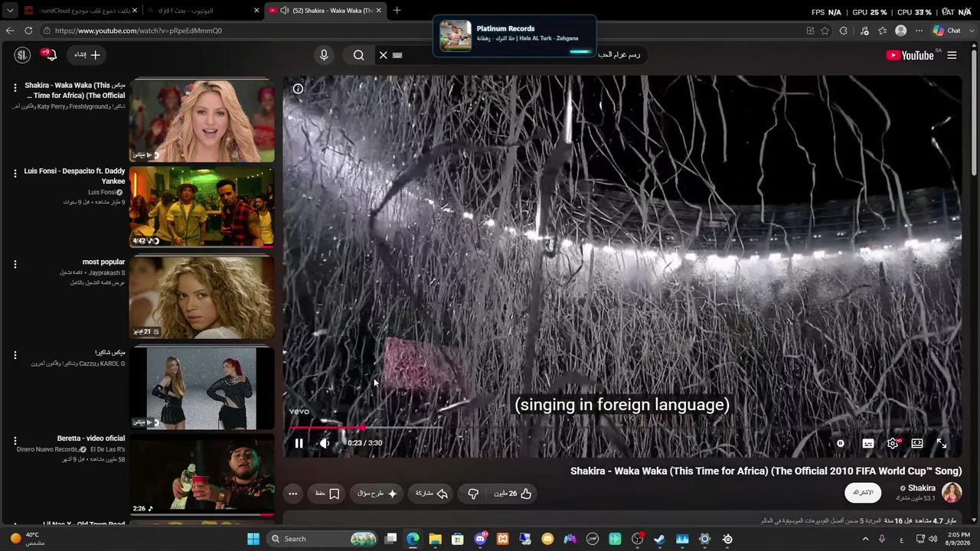The width and height of the screenshot is (980, 551).
Task: Close the Shakira Waka Waka tab
Action: (379, 11)
